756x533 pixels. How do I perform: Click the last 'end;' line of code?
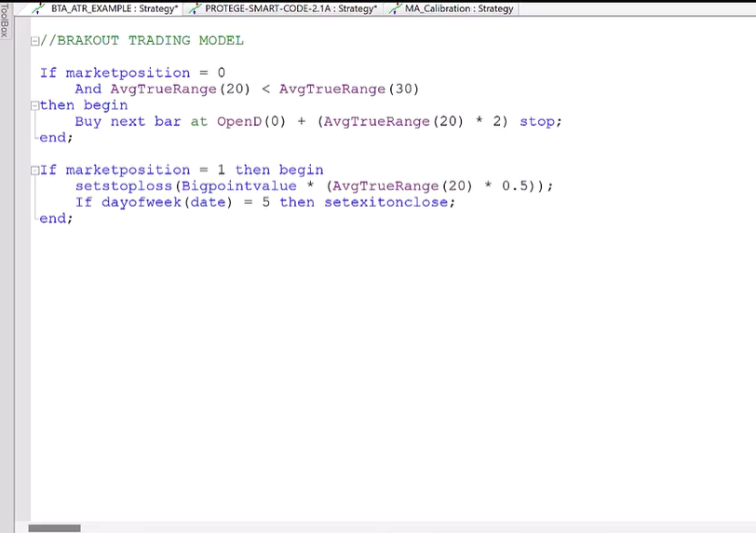click(56, 218)
